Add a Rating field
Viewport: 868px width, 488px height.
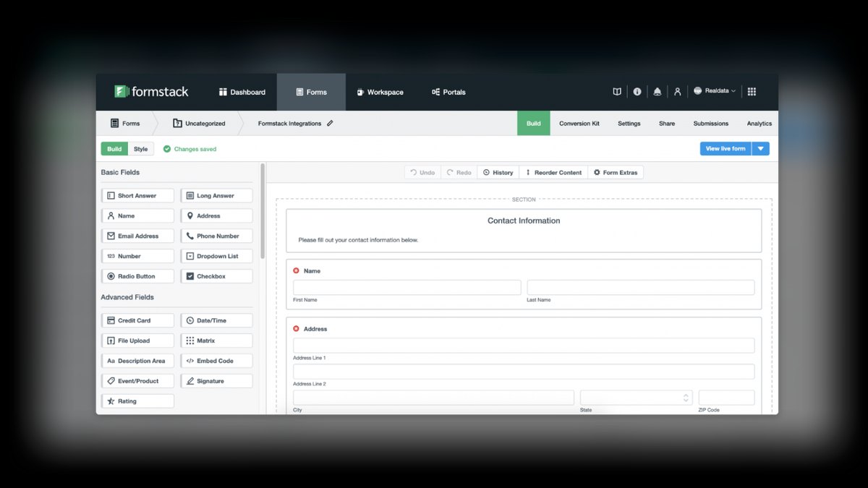[137, 401]
